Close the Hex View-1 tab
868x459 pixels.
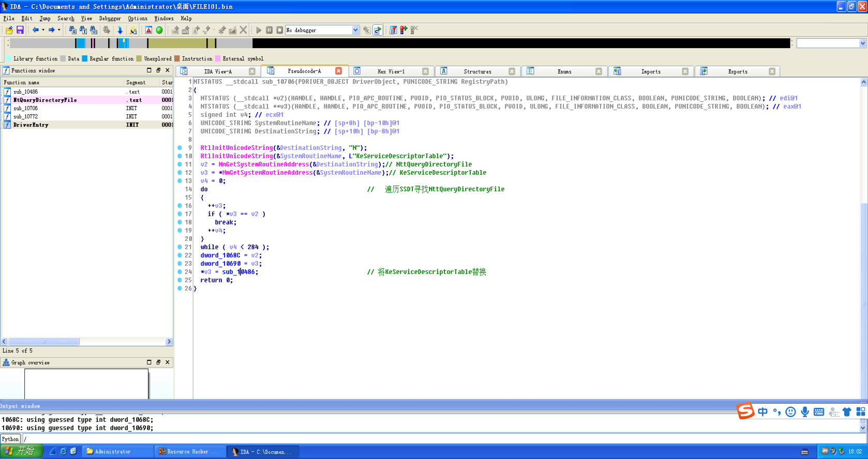tap(425, 71)
